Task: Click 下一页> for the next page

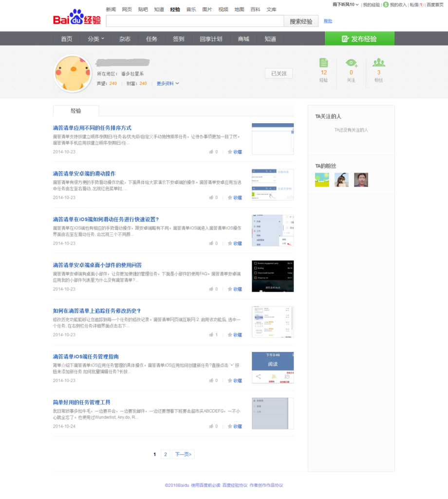Action: coord(183,454)
